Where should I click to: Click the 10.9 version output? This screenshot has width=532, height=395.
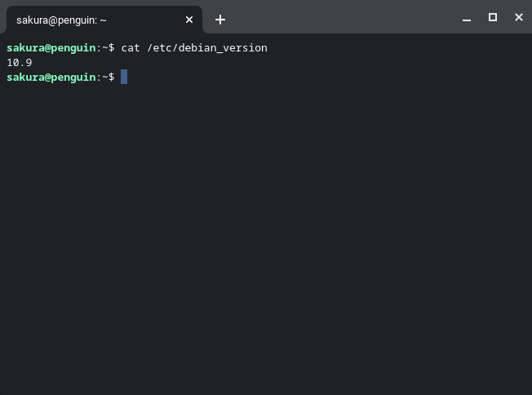(20, 62)
